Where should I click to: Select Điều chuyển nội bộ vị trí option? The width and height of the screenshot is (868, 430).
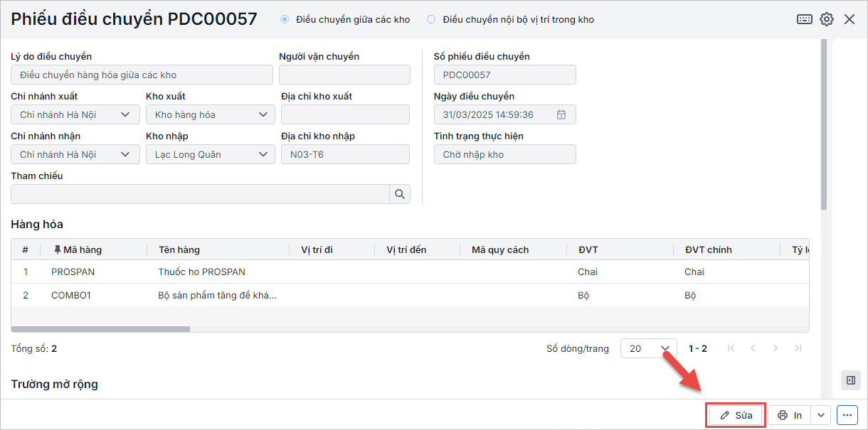(x=431, y=20)
